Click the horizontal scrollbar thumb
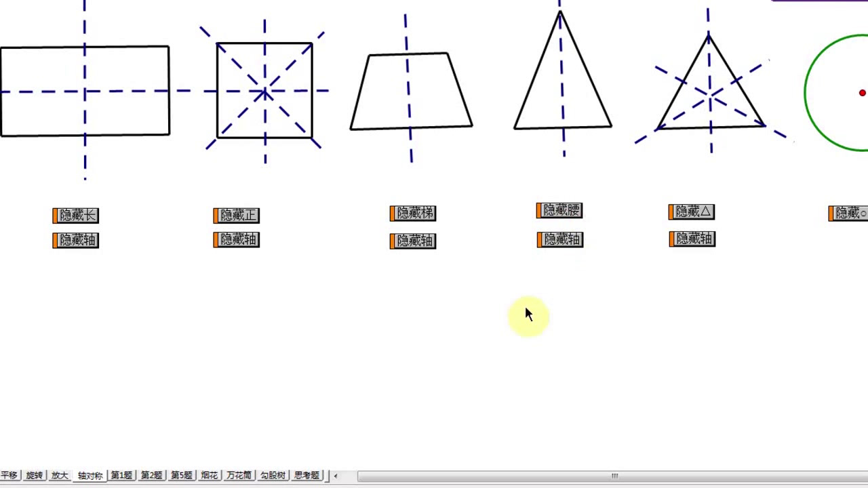 pos(614,476)
